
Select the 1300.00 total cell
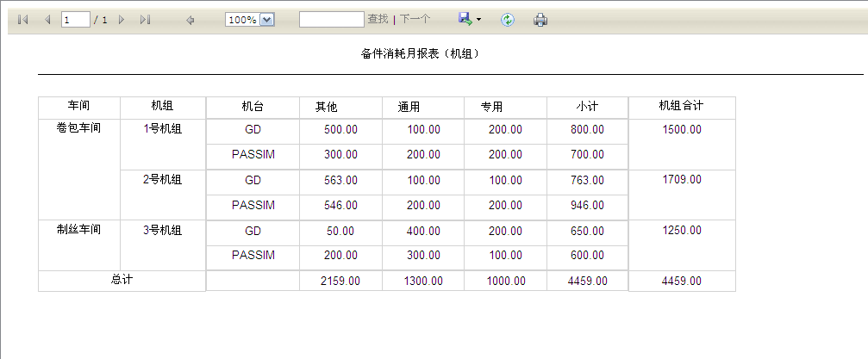[423, 281]
